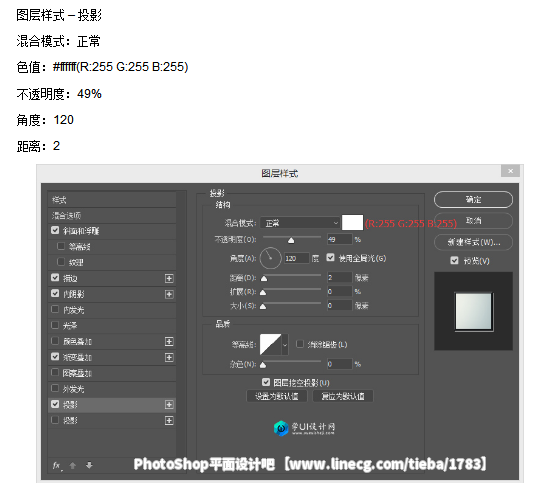
Task: Click the 角度 angle dial
Action: click(x=270, y=258)
